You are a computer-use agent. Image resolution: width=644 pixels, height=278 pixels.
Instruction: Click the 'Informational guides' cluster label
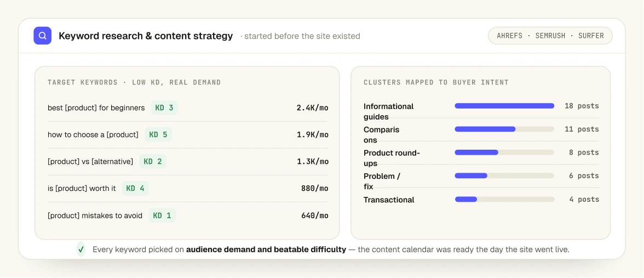coord(389,111)
